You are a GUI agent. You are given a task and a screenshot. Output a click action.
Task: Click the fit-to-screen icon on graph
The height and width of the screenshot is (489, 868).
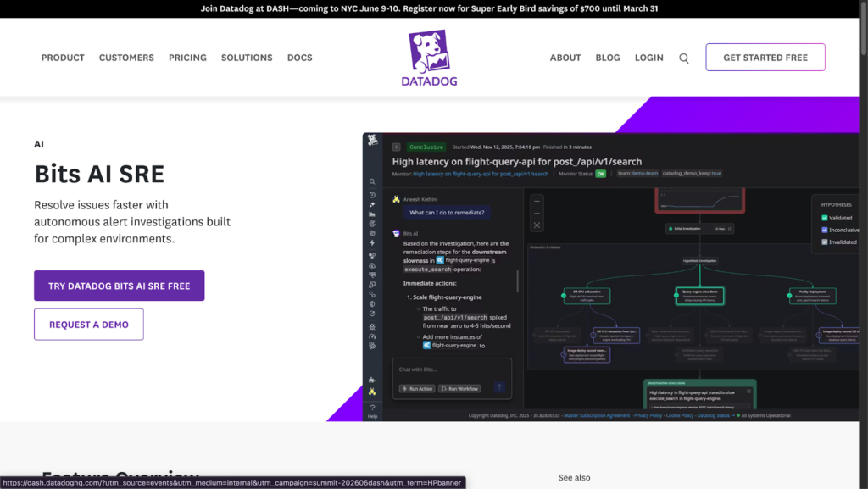537,225
